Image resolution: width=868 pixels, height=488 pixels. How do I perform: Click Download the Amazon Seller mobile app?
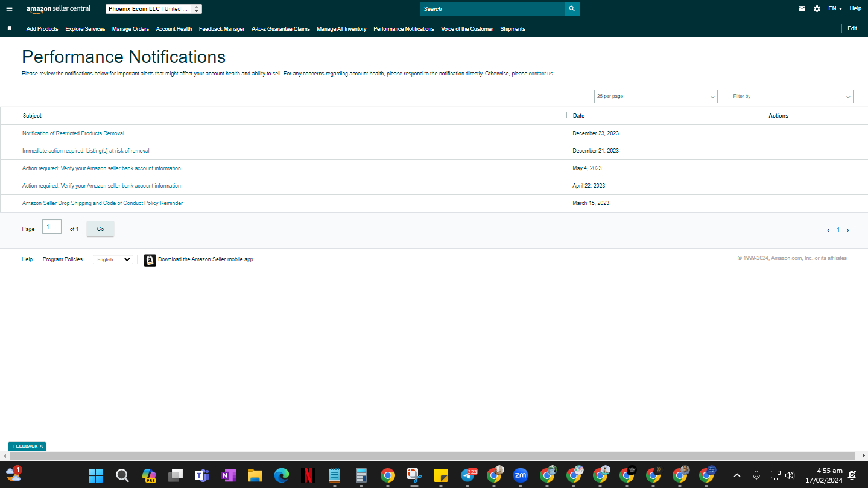point(206,259)
